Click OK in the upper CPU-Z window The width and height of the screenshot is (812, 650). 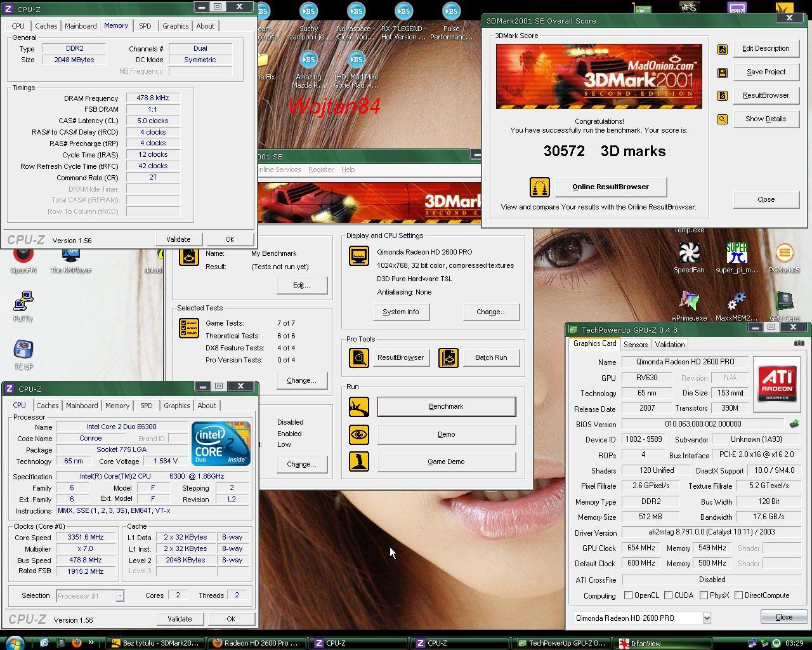(x=230, y=239)
